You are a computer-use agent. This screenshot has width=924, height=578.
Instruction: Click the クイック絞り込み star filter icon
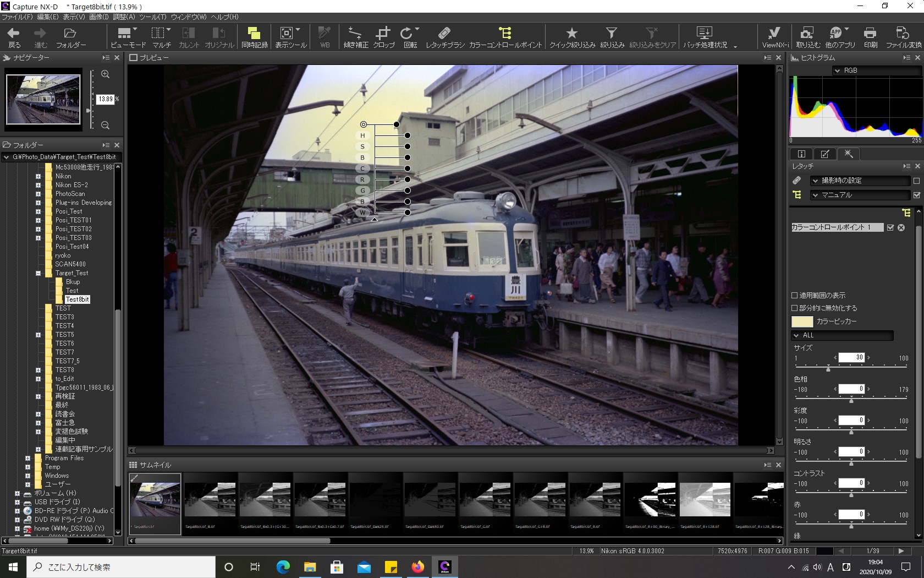pos(572,33)
